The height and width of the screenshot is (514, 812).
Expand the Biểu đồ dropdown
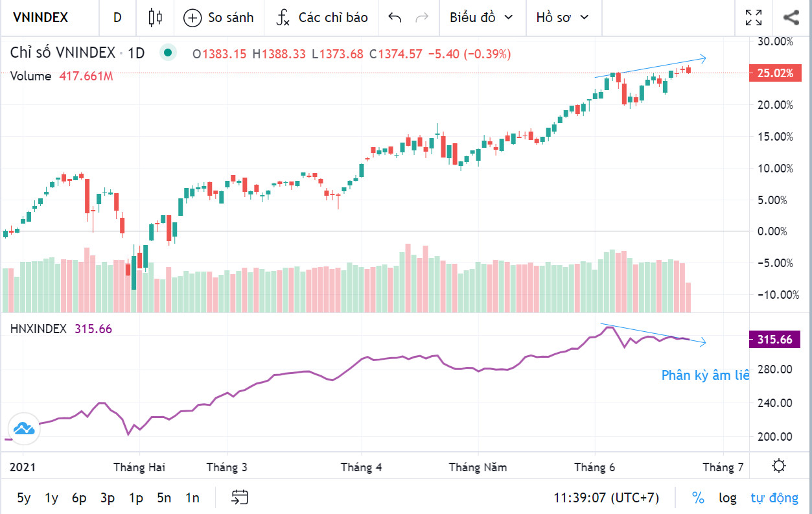tap(481, 18)
